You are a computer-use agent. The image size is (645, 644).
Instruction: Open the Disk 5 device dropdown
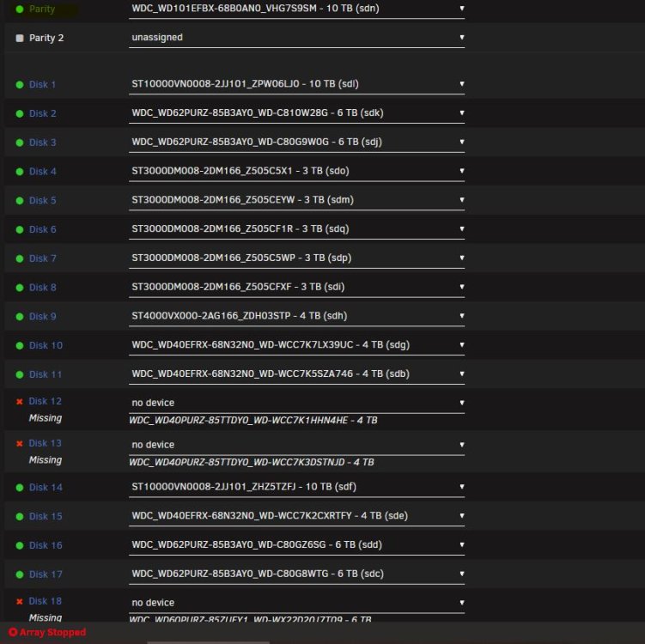click(296, 200)
